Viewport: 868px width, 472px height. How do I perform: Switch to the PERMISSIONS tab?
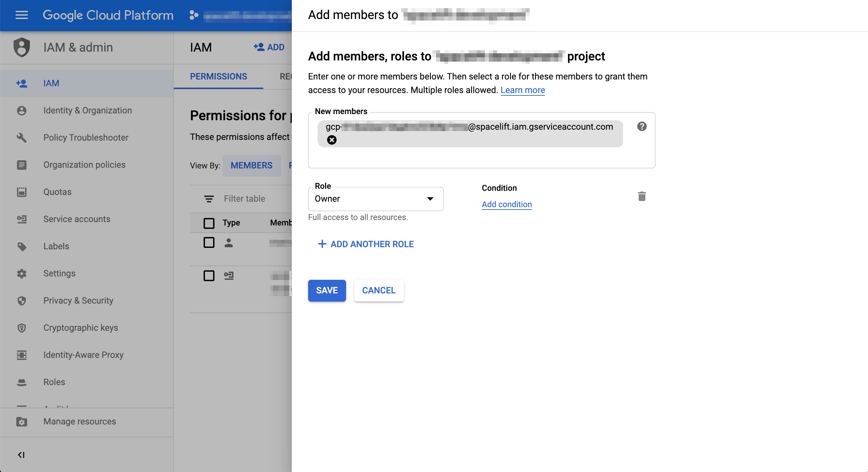click(x=219, y=76)
